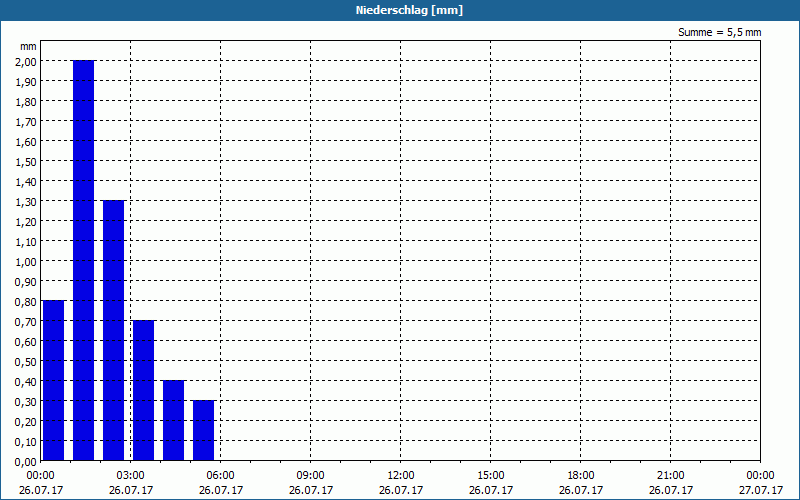Screen dimensions: 800x500
Task: Click the 0,70 mm bar after 03:00
Action: click(x=143, y=390)
